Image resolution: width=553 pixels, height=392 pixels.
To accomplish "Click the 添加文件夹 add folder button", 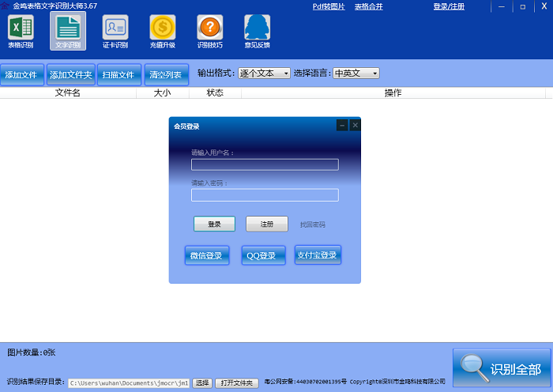I will 71,74.
